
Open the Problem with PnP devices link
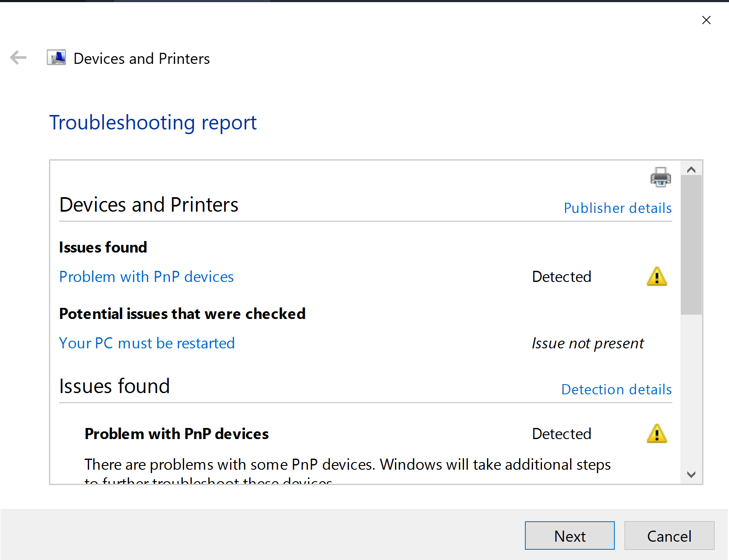146,277
